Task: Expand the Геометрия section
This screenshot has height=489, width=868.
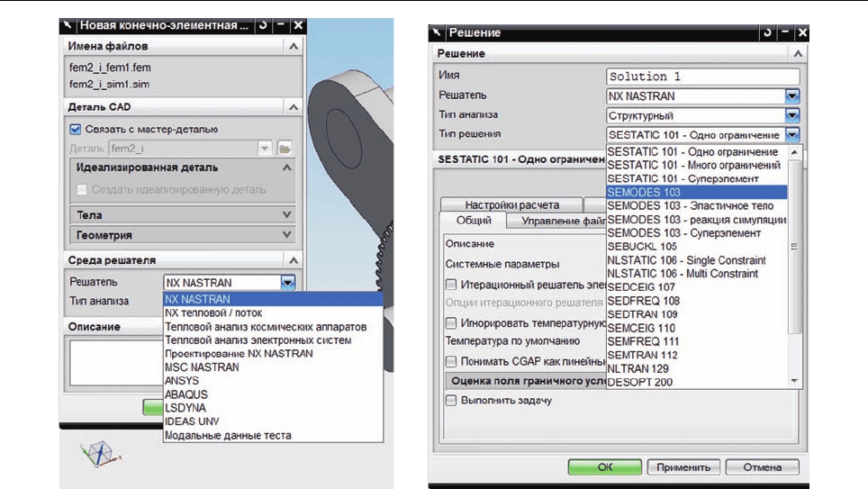Action: pyautogui.click(x=286, y=235)
